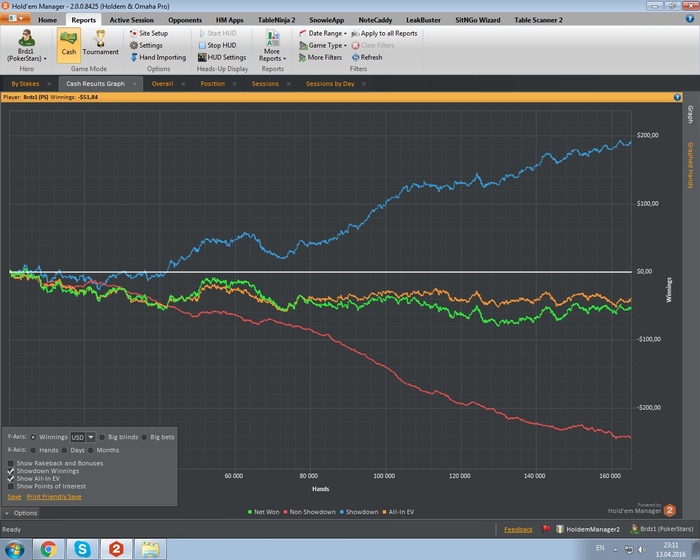Switch to the By Stakes report tab
Image resolution: width=700 pixels, height=560 pixels.
coord(25,84)
